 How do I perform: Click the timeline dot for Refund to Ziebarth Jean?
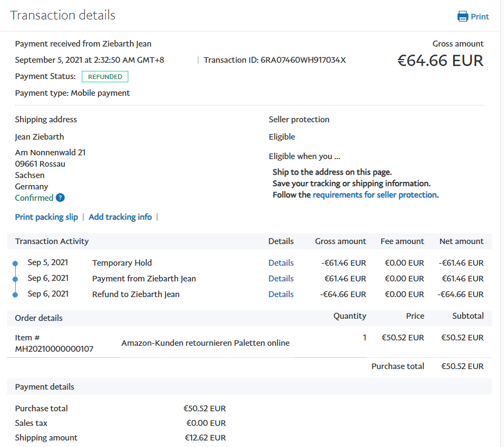tap(15, 295)
